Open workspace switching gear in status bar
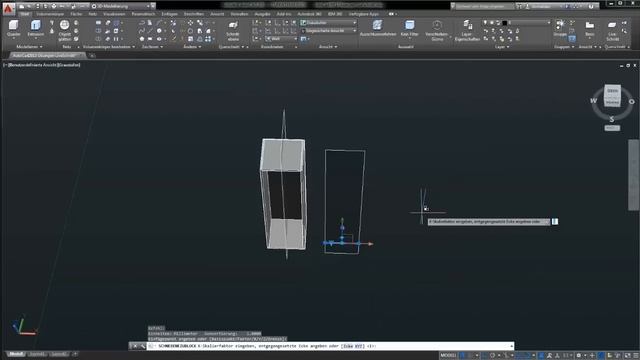 click(x=578, y=356)
